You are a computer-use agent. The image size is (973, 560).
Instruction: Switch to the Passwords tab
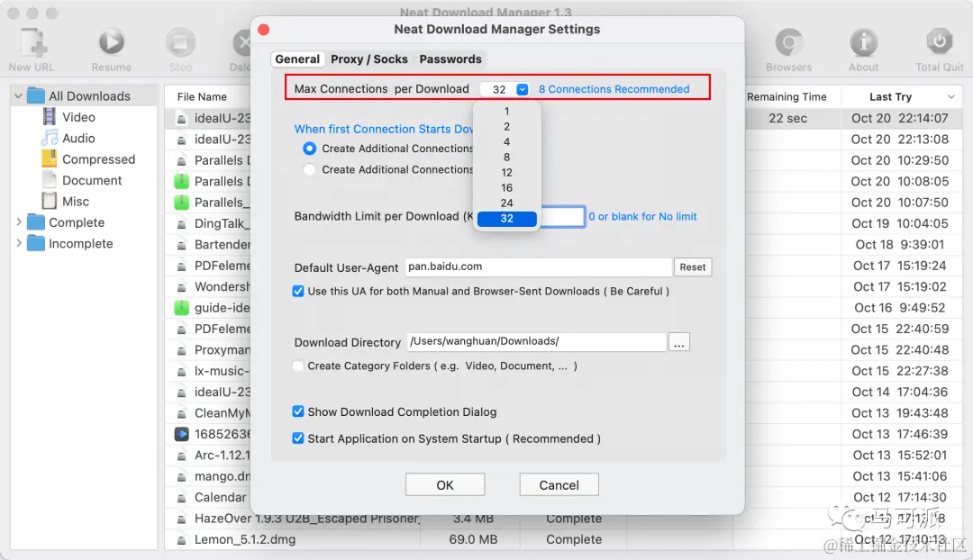[x=450, y=59]
